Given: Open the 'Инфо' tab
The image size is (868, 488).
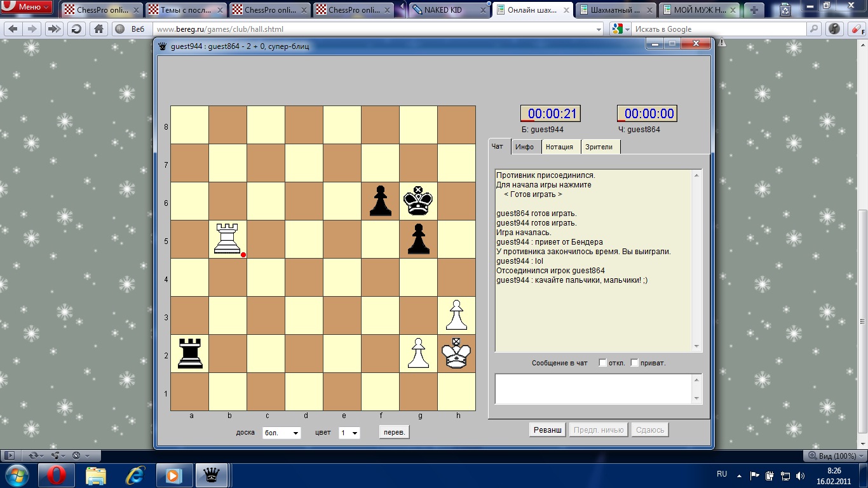Looking at the screenshot, I should pyautogui.click(x=524, y=147).
